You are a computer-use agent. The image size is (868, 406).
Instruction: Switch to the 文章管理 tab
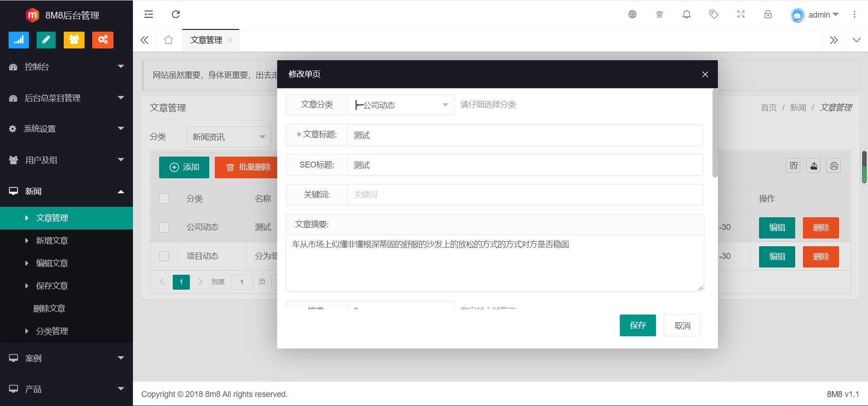(206, 40)
